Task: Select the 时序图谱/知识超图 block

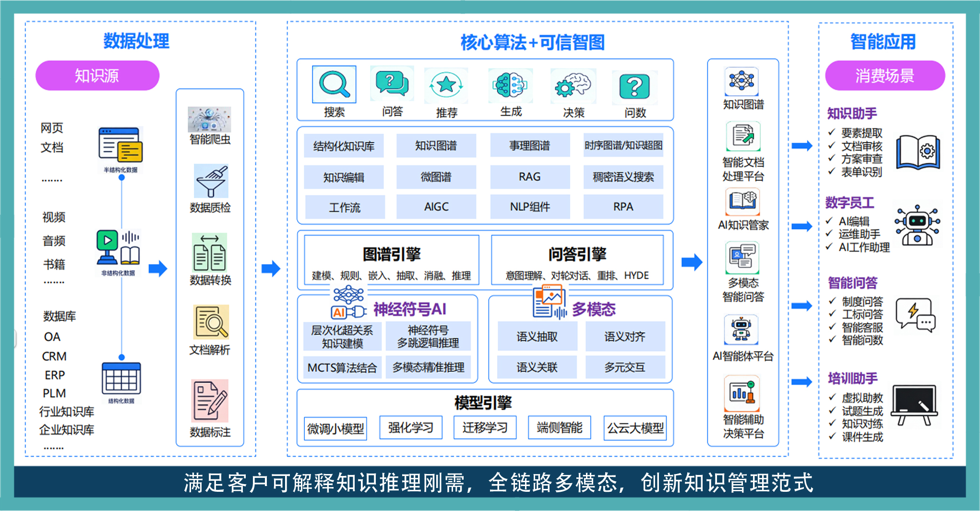Action: pos(623,145)
